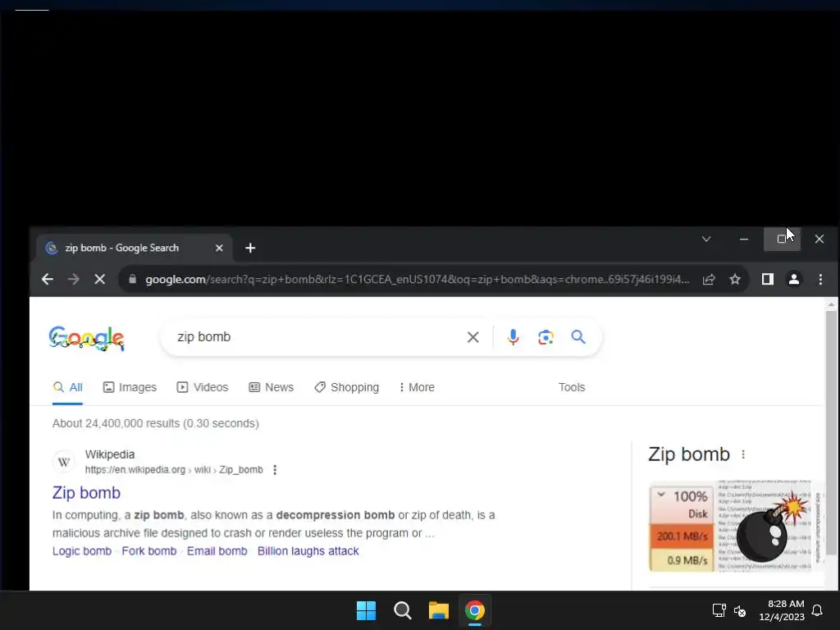This screenshot has width=840, height=630.
Task: Open the Logic bomb link
Action: click(x=82, y=550)
